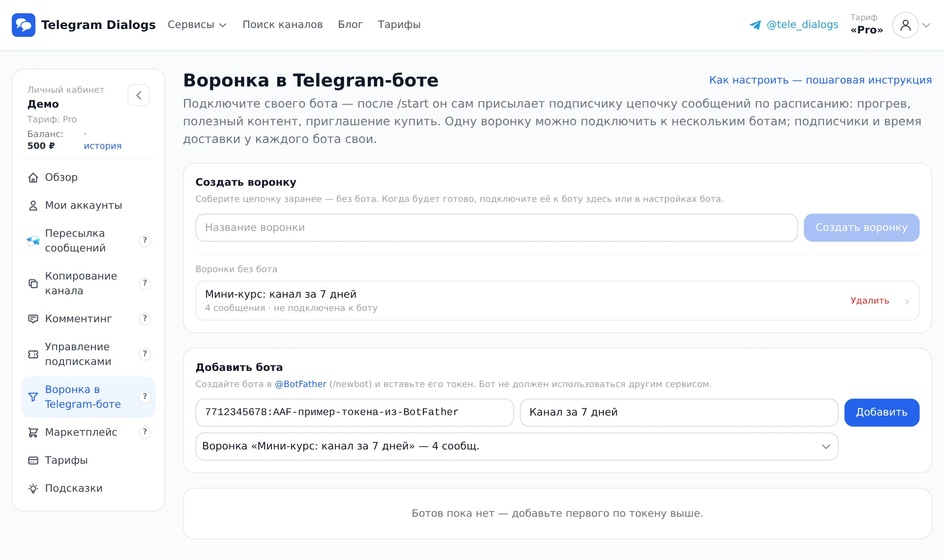
Task: Click the home icon next to Обзор
Action: pos(33,178)
